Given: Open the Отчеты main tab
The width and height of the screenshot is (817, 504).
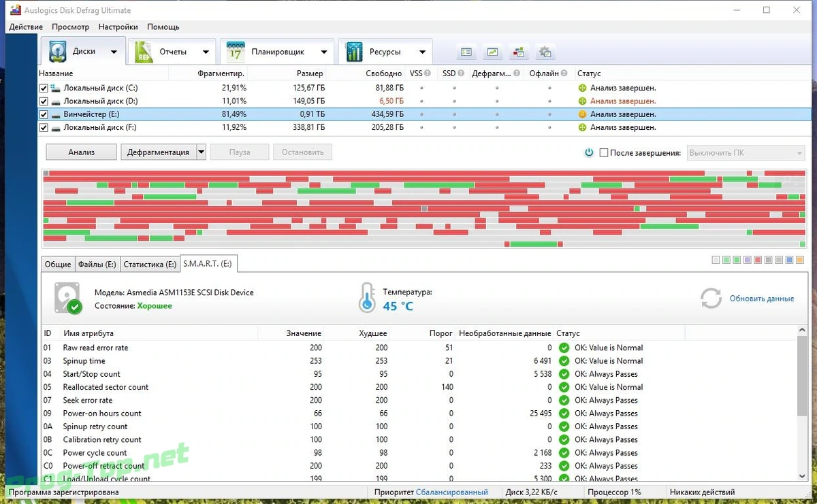Looking at the screenshot, I should point(172,52).
